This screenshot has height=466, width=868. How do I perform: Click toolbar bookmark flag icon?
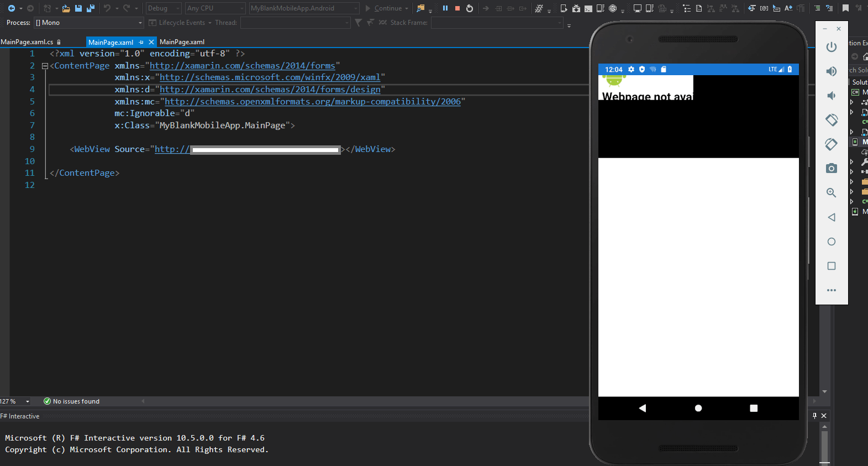pos(845,8)
